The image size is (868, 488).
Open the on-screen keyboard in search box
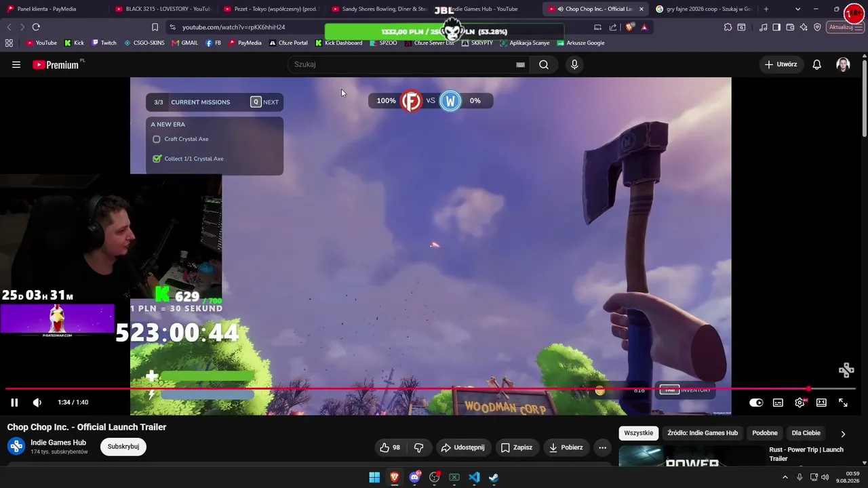click(520, 64)
